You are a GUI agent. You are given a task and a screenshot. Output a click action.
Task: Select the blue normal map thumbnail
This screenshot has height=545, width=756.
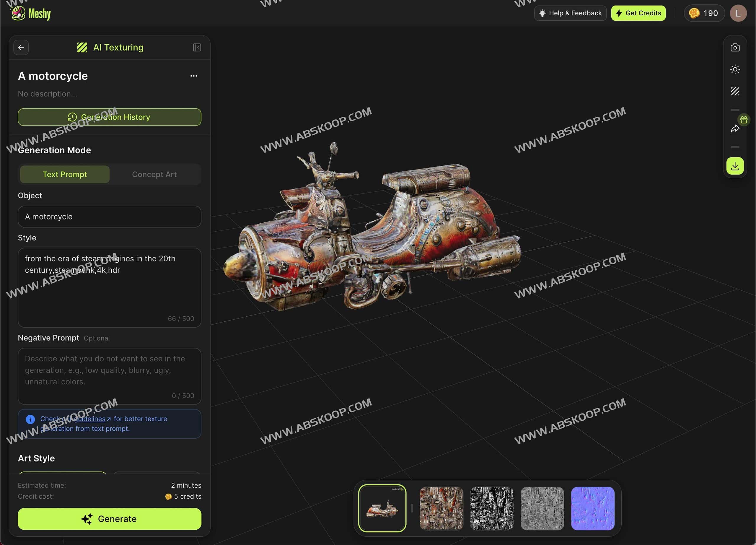(592, 508)
